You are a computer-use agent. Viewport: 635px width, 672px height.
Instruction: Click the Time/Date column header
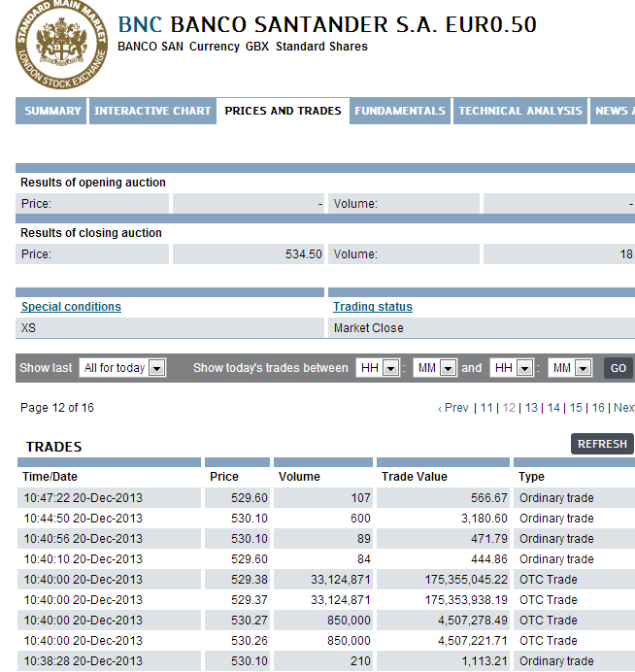pos(50,477)
